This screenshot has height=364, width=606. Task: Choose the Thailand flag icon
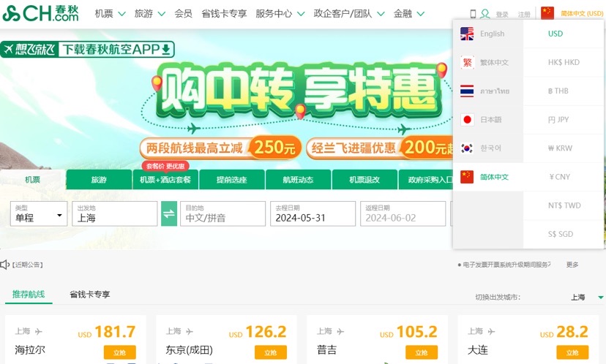pyautogui.click(x=467, y=91)
